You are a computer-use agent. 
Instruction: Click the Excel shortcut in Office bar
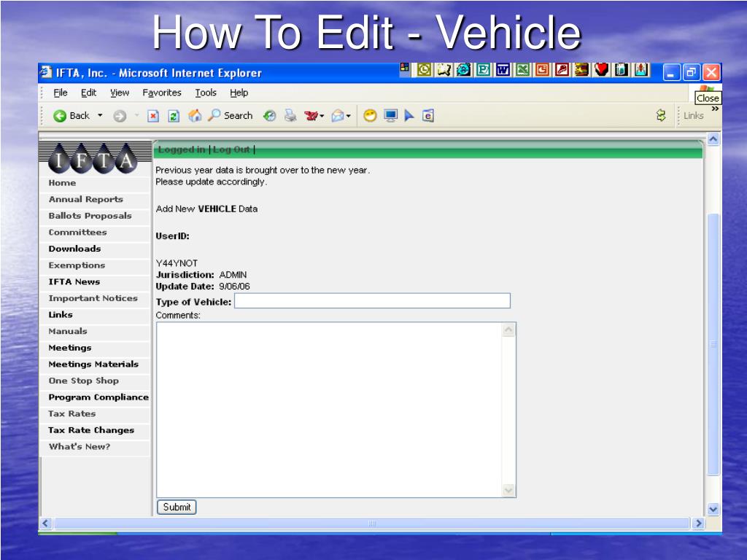(x=522, y=70)
